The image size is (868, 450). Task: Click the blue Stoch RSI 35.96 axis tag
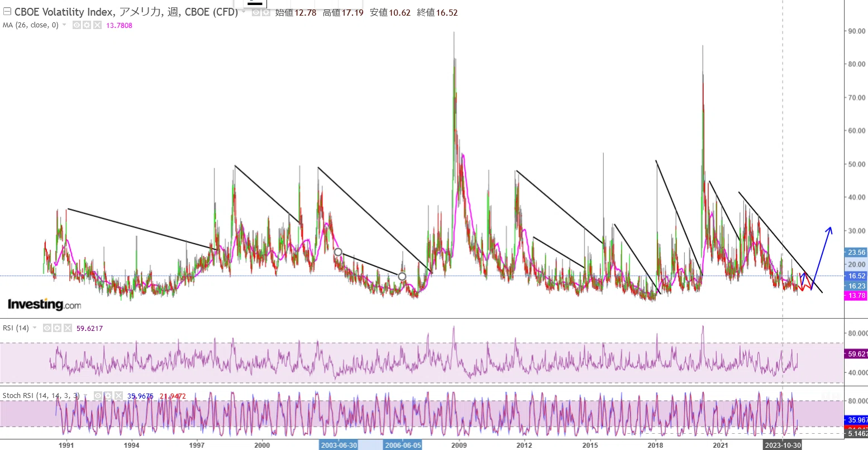857,420
